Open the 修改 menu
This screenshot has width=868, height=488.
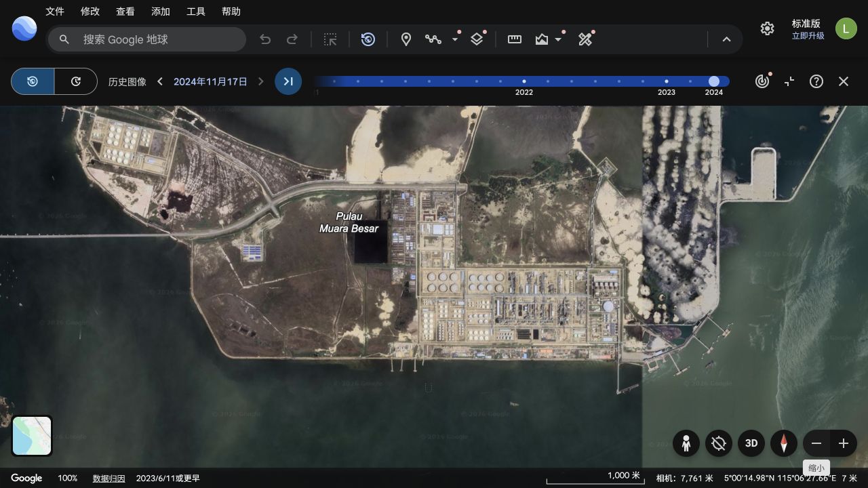point(90,12)
